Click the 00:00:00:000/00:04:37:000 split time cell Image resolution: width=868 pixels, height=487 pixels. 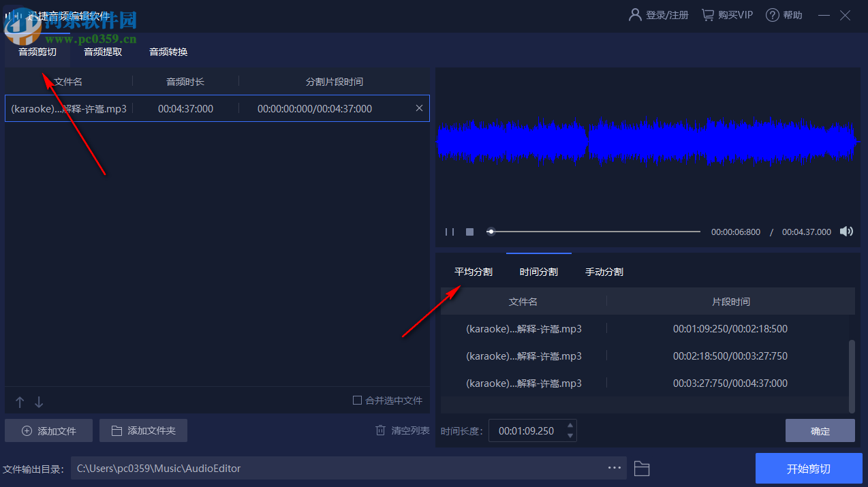[315, 109]
